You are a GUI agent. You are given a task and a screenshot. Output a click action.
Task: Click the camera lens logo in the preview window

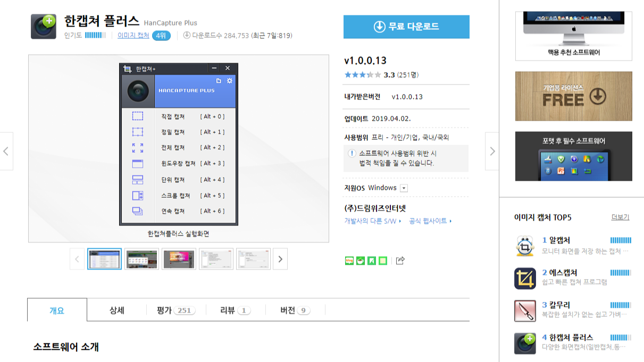pos(138,91)
